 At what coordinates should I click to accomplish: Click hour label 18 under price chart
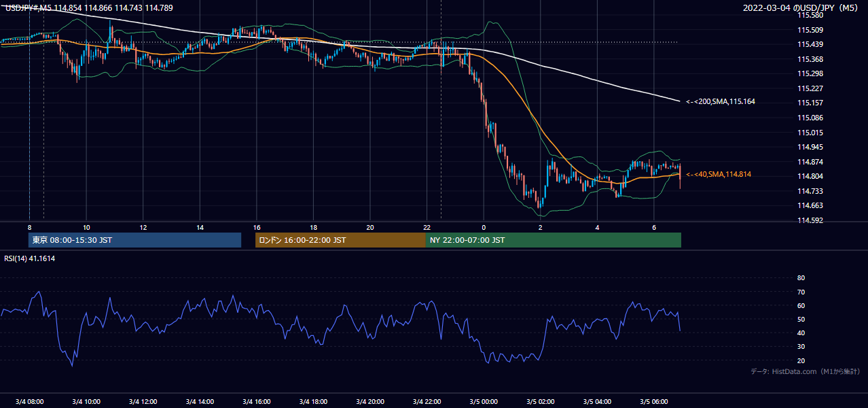pyautogui.click(x=313, y=227)
